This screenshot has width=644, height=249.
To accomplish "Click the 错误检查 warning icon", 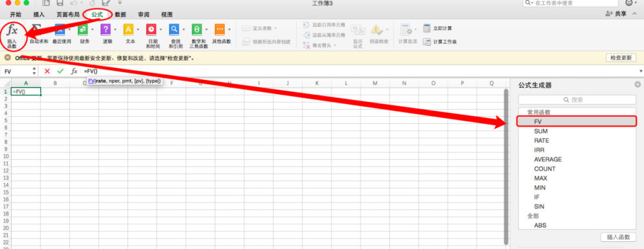I will tap(376, 30).
